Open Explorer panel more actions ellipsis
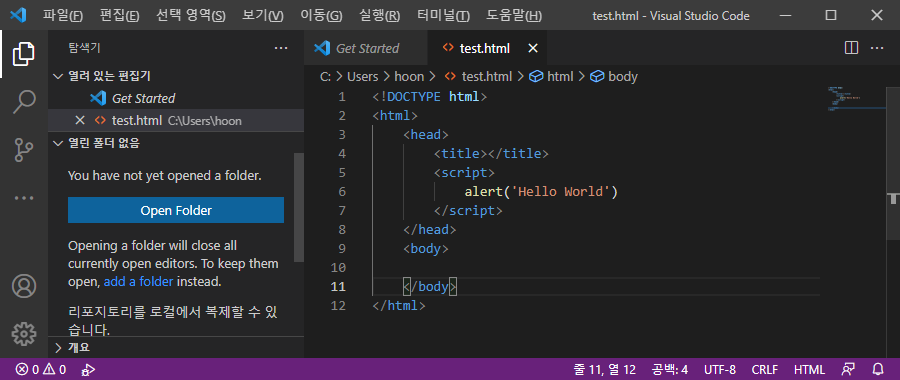900x380 pixels. [x=281, y=49]
